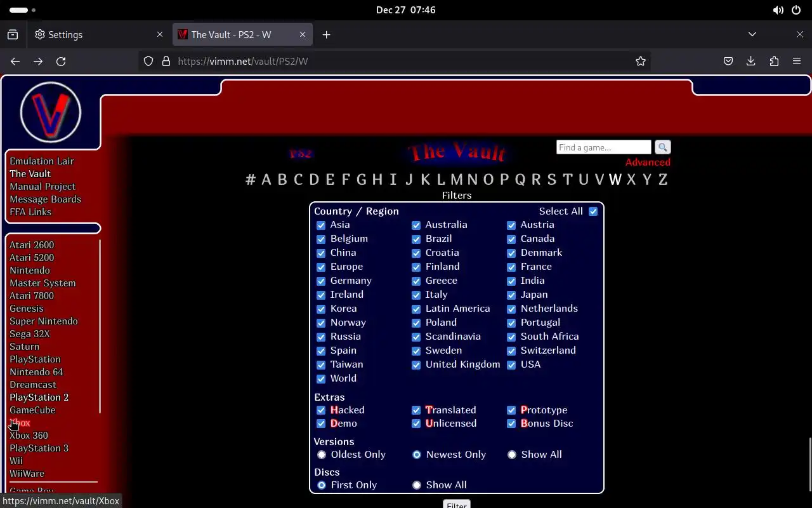Click the Vimm's Lair V logo
This screenshot has width=812, height=508.
click(x=51, y=112)
